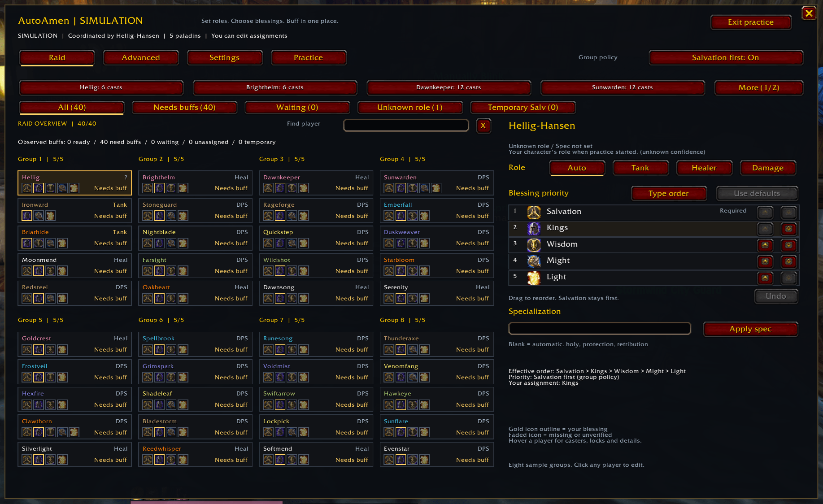Click Hellig's Salvation buff icon
The image size is (823, 504).
[27, 188]
